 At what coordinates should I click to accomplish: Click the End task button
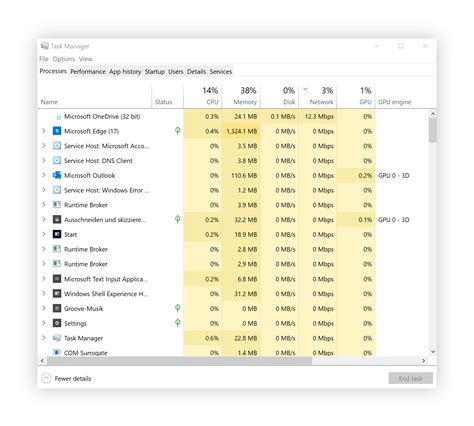click(x=411, y=378)
